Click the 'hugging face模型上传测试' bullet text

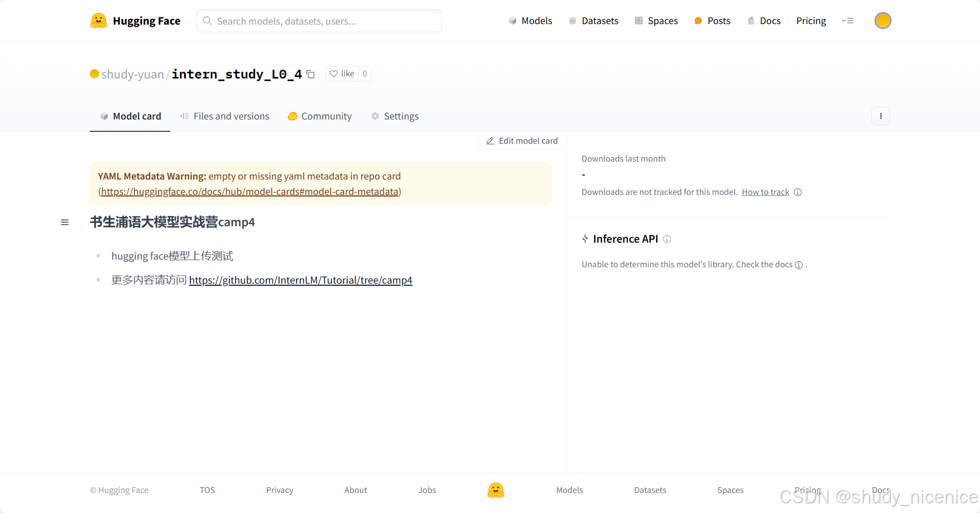pyautogui.click(x=172, y=256)
